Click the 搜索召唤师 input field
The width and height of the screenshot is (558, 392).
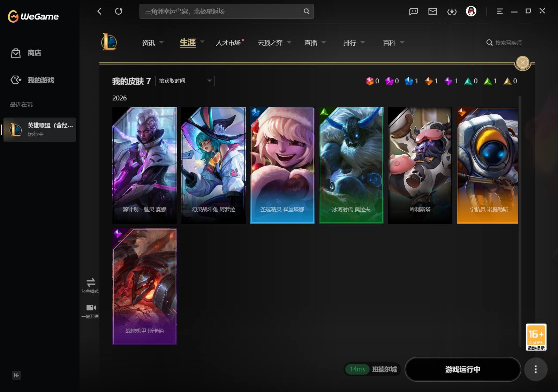pyautogui.click(x=508, y=43)
